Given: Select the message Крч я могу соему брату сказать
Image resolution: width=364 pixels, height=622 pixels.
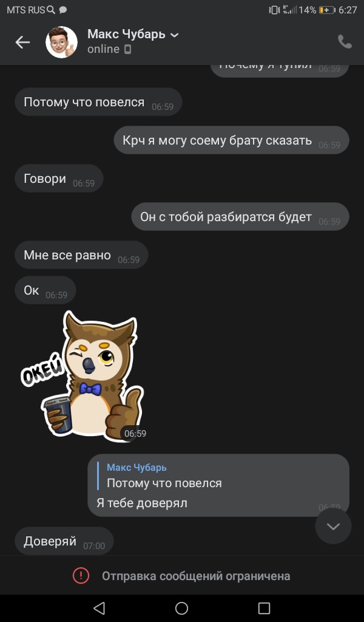Looking at the screenshot, I should coord(231,140).
